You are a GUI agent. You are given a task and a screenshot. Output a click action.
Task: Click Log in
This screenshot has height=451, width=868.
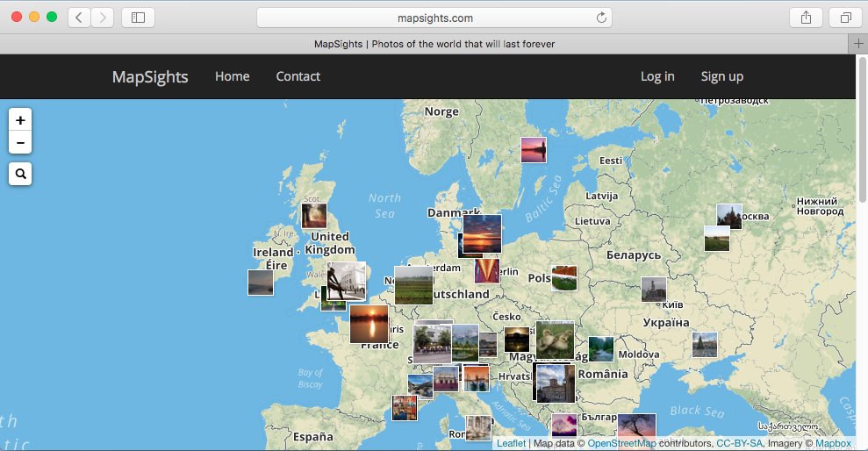click(x=657, y=76)
